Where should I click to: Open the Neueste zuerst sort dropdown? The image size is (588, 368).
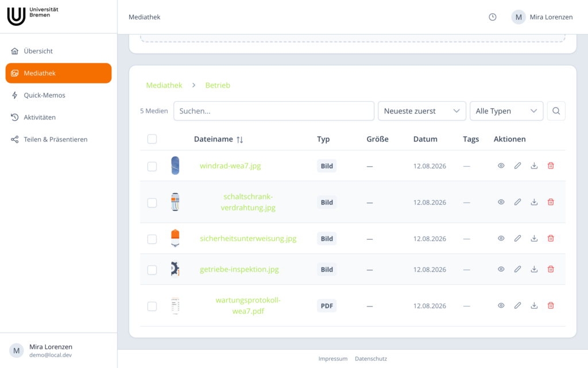coord(422,111)
